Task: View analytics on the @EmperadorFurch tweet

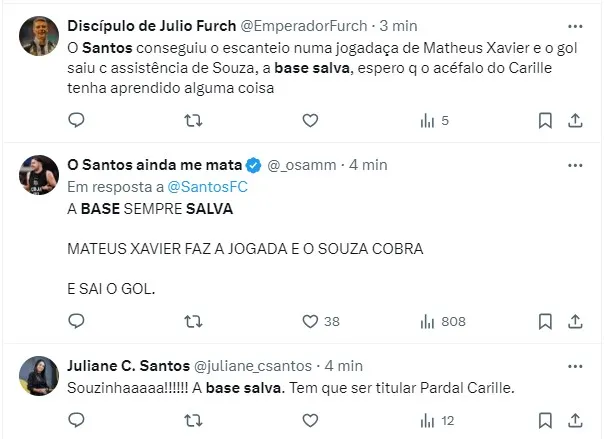Action: click(x=427, y=120)
